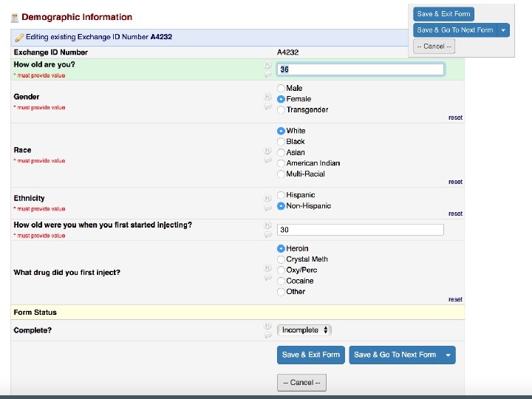Select the Transgender gender option
The width and height of the screenshot is (532, 399).
coord(281,110)
